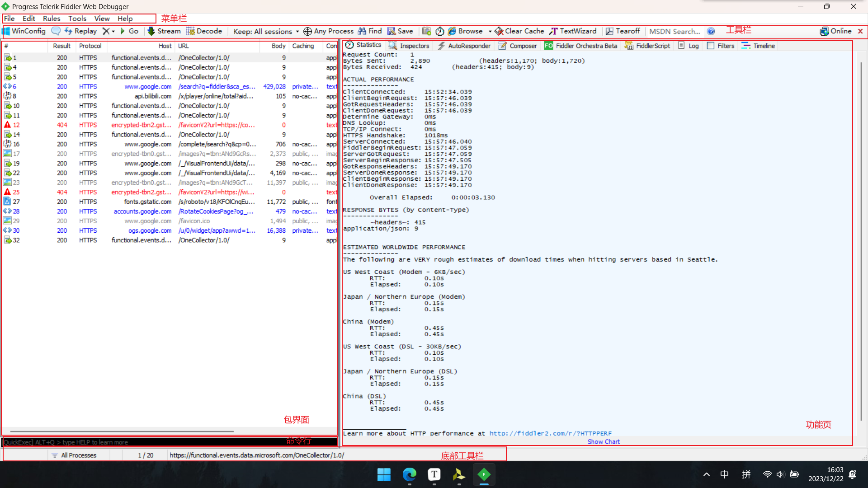
Task: Replay the selected session
Action: pos(80,31)
